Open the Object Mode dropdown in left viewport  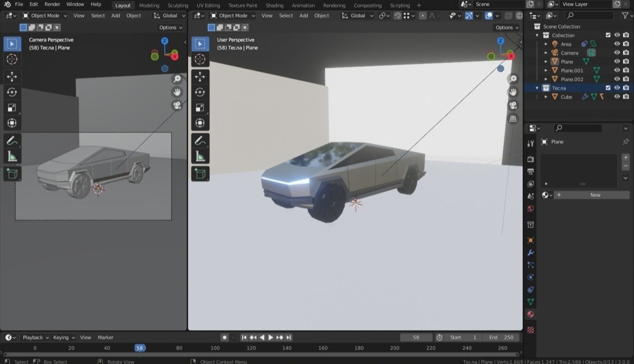(44, 15)
